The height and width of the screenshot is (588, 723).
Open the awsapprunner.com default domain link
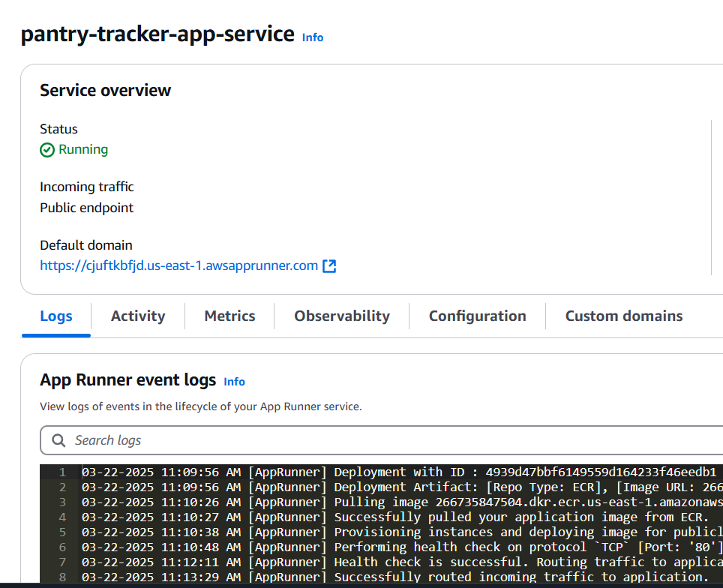179,265
